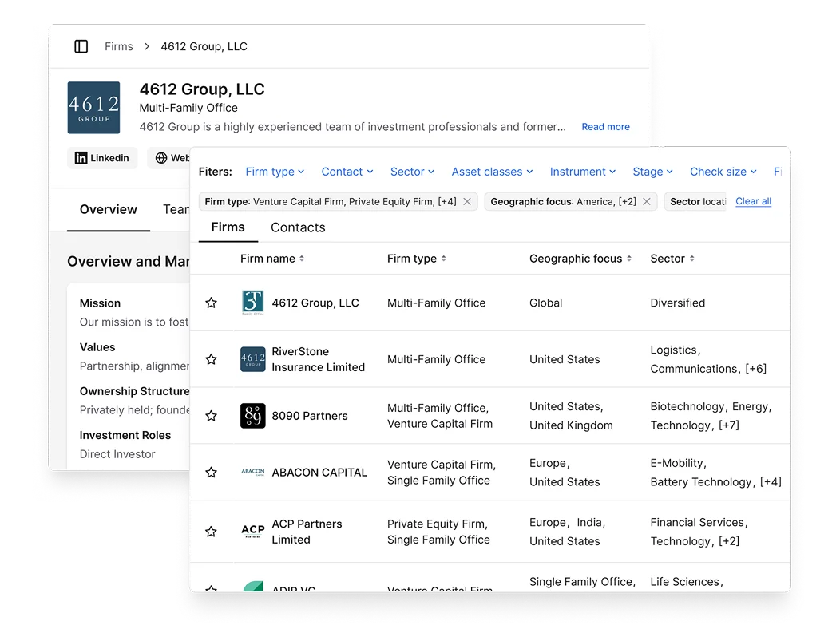Click the Read more link

point(605,126)
